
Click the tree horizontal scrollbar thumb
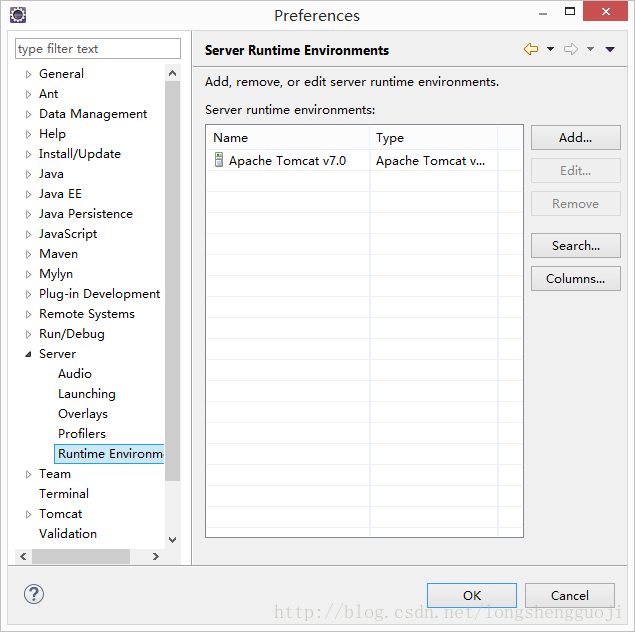81,556
